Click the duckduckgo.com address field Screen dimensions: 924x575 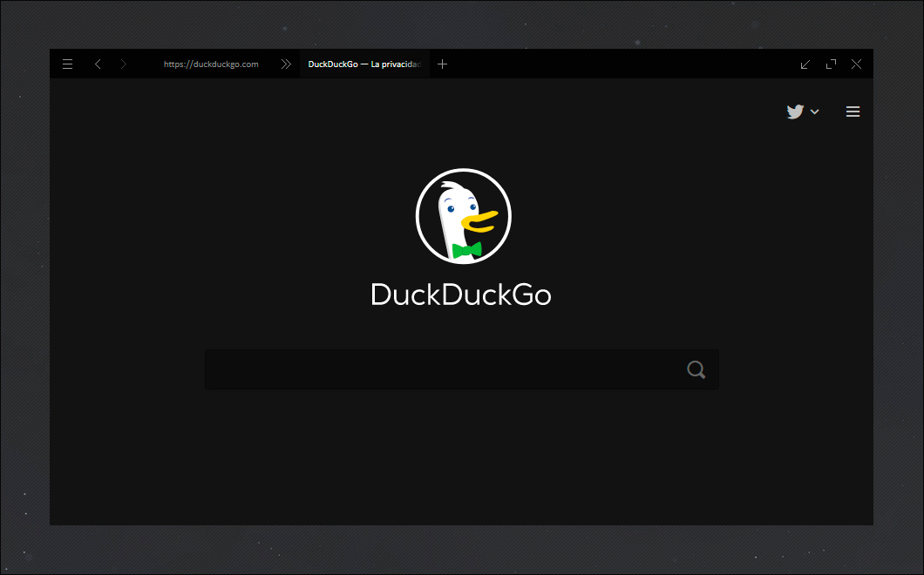click(x=211, y=64)
